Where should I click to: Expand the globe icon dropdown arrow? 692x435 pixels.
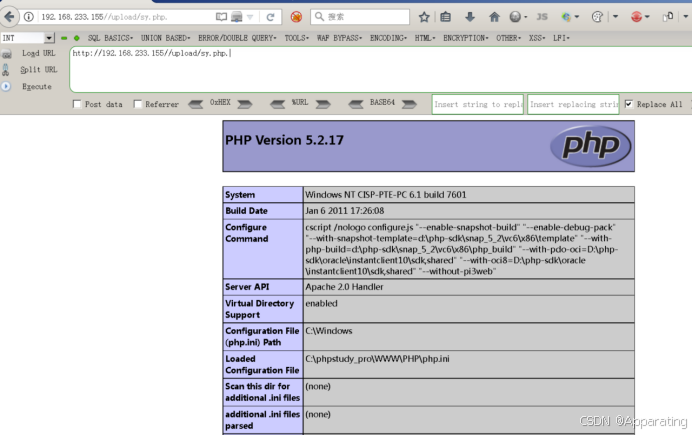525,17
